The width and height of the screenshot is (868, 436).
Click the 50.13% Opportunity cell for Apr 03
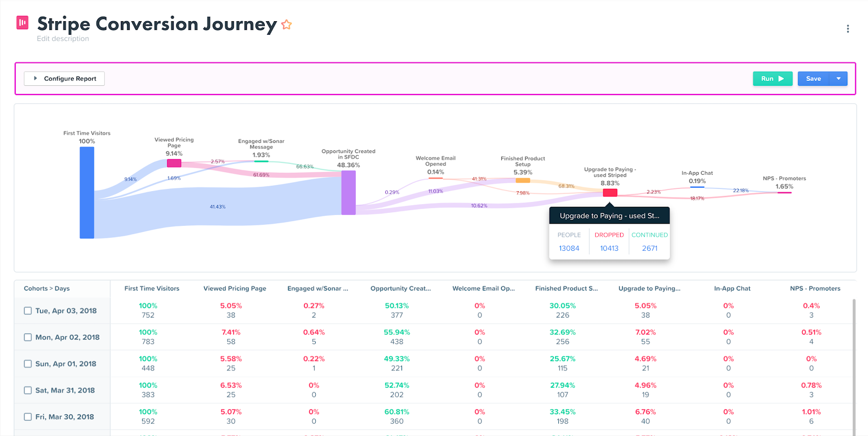click(397, 306)
